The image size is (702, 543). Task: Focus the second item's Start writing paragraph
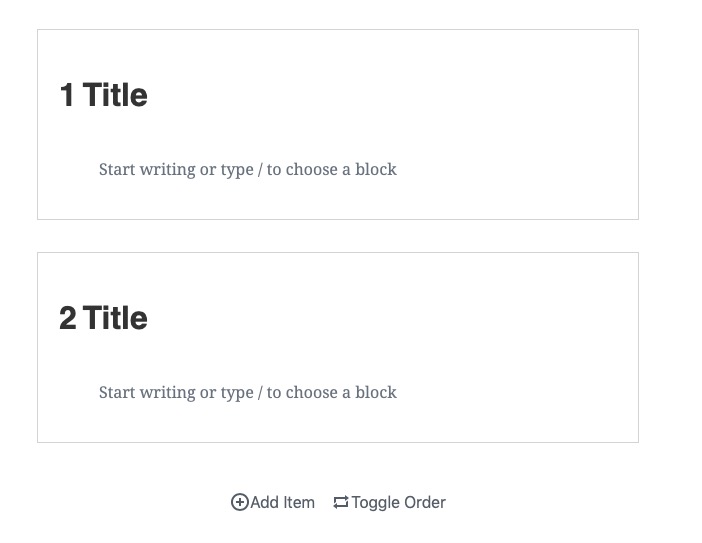click(248, 393)
